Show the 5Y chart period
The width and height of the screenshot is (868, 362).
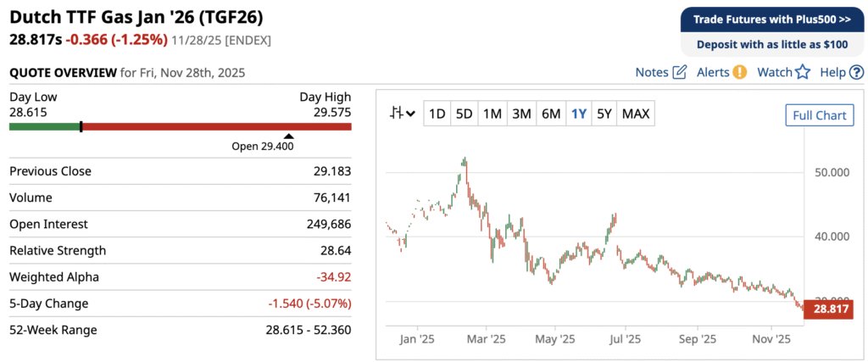click(x=604, y=114)
